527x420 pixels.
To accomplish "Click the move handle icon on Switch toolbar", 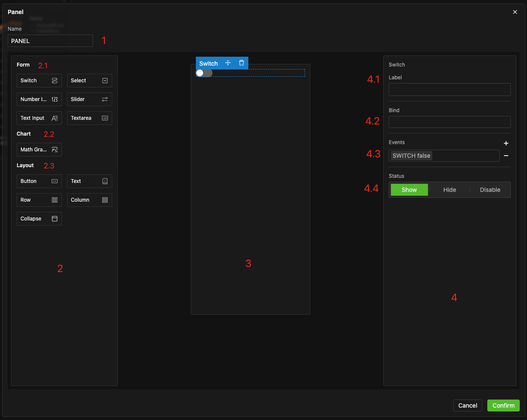I will [228, 63].
